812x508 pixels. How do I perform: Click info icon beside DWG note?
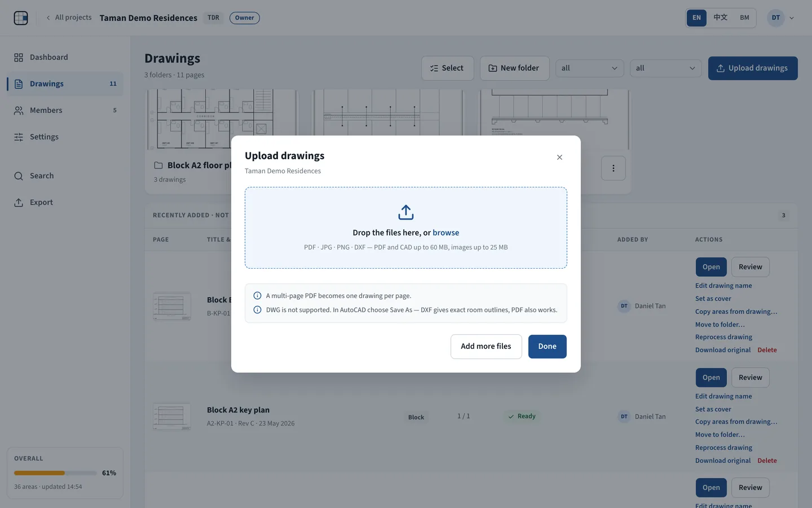(x=257, y=310)
